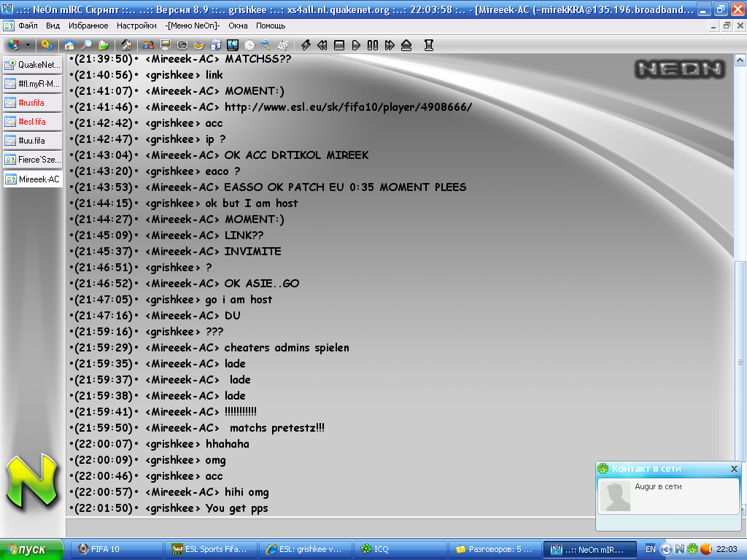Viewport: 747px width, 560px height.
Task: Click the blue left-arrow tray expand icon
Action: tap(666, 550)
